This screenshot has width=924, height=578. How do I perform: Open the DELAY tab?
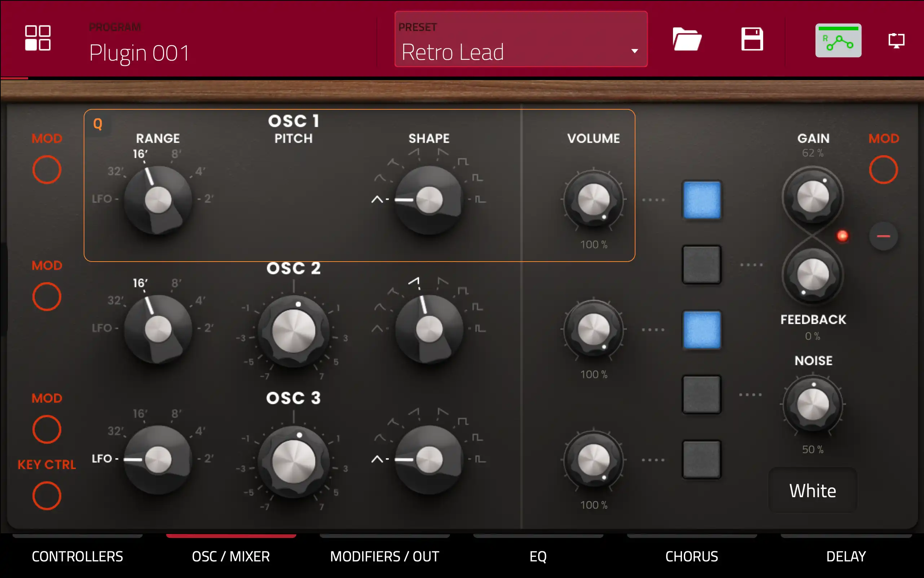pos(846,556)
